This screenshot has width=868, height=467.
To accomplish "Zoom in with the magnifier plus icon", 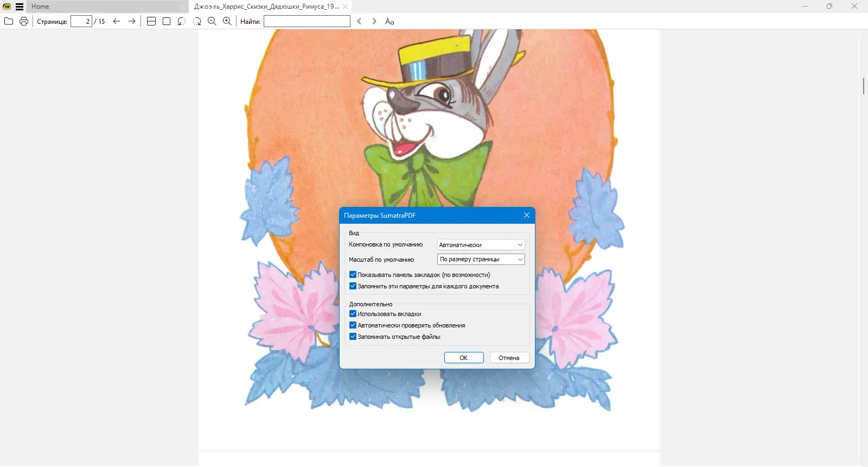I will (227, 21).
